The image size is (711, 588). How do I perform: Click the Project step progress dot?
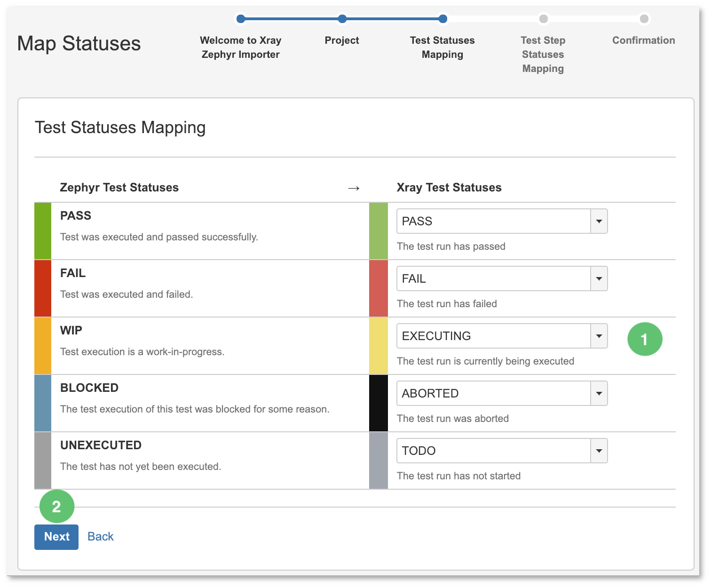(x=342, y=19)
